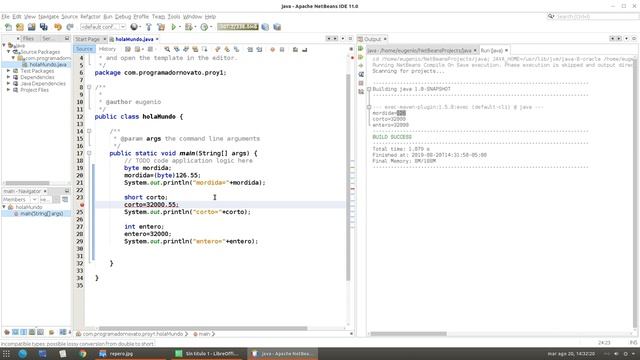Click the Comment icon in editor toolbar

click(x=295, y=49)
